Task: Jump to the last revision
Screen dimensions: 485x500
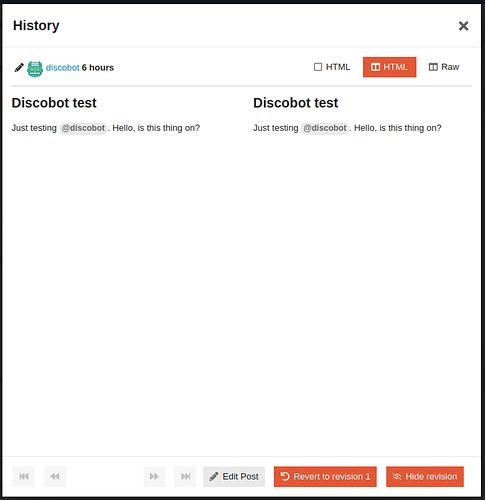Action: click(x=185, y=476)
